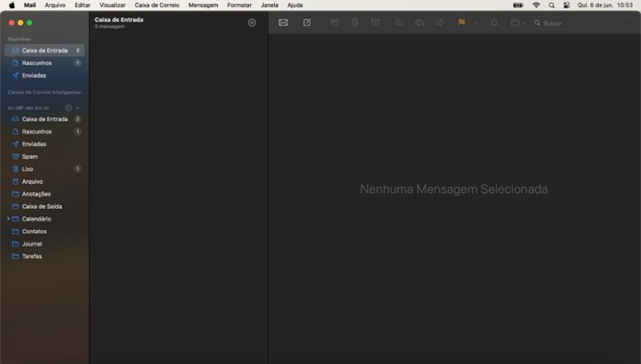The image size is (641, 364).
Task: Click the Reply All icon
Action: pyautogui.click(x=420, y=23)
